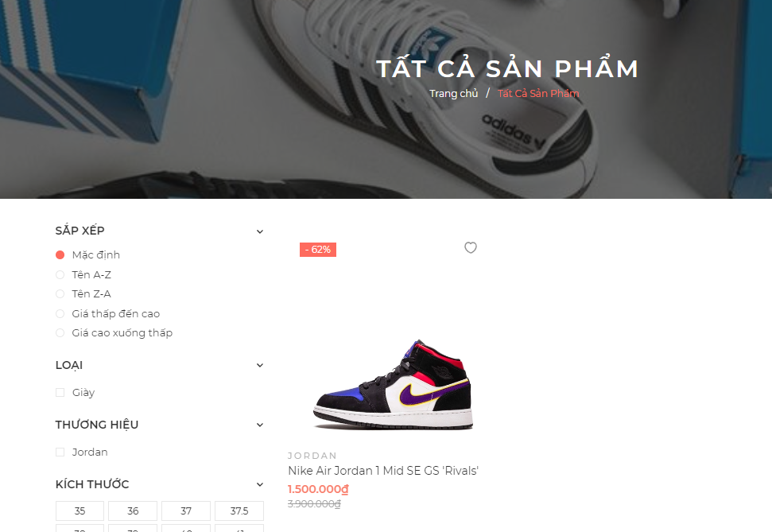Add Rivals shoe to wishlist via heart icon

click(471, 248)
